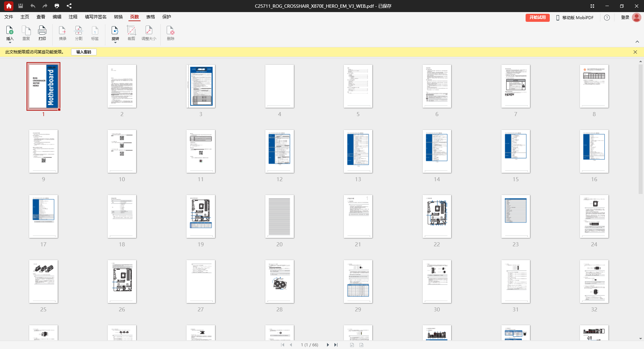Click the red Home icon in the title bar
The height and width of the screenshot is (349, 644).
9,6
